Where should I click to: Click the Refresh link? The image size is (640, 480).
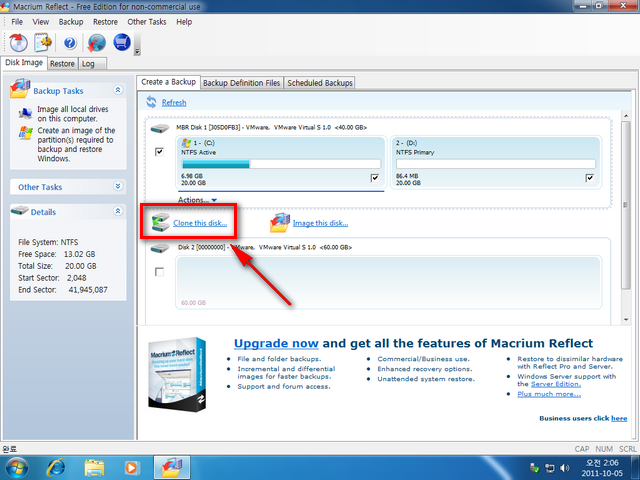point(174,102)
